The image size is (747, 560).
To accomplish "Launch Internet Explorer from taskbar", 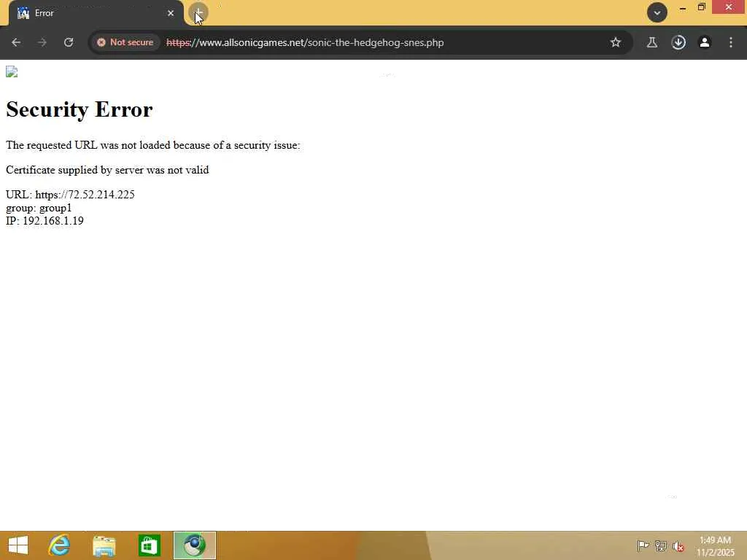I will tap(58, 545).
